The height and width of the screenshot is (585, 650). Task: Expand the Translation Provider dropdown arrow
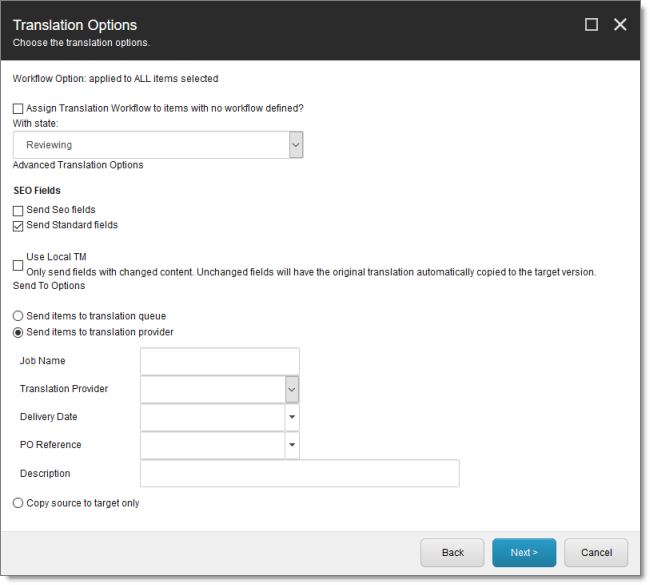pyautogui.click(x=292, y=389)
